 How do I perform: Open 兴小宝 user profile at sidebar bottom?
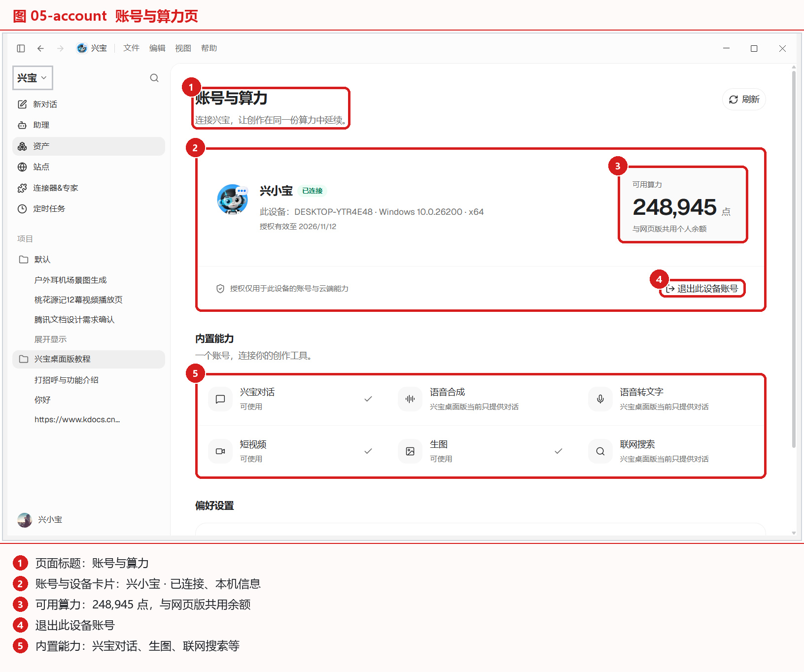(x=40, y=520)
